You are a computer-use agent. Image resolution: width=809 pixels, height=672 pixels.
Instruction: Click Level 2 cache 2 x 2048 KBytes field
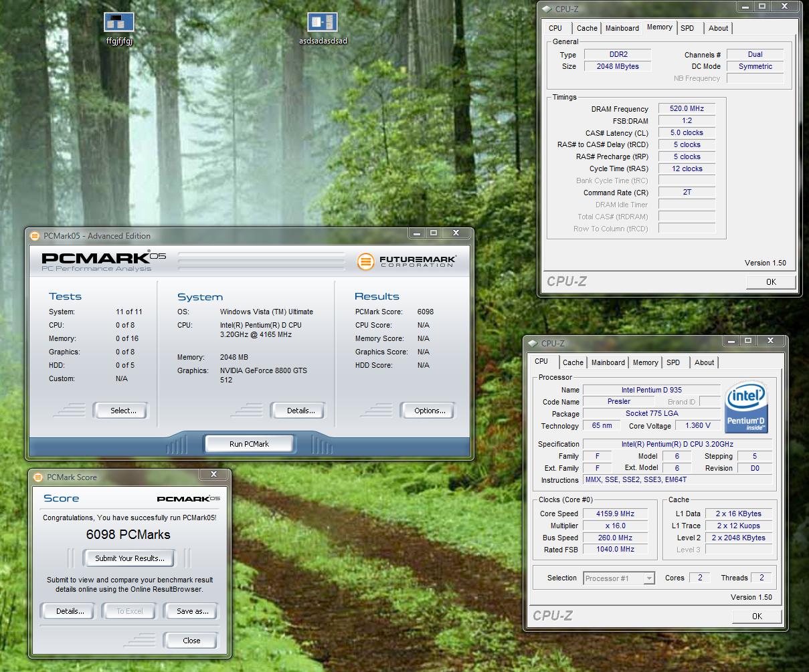pyautogui.click(x=738, y=538)
